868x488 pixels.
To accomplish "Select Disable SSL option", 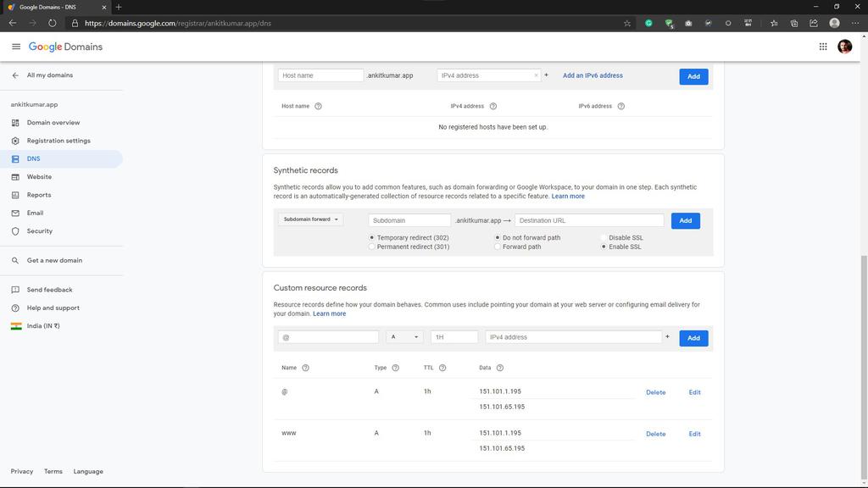I will click(604, 237).
